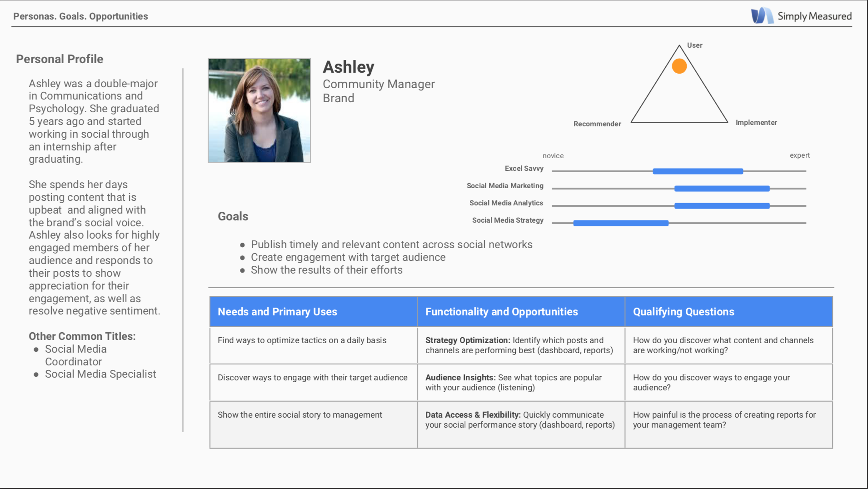Viewport: 868px width, 489px height.
Task: Click the Excel Savvy label
Action: pyautogui.click(x=524, y=169)
